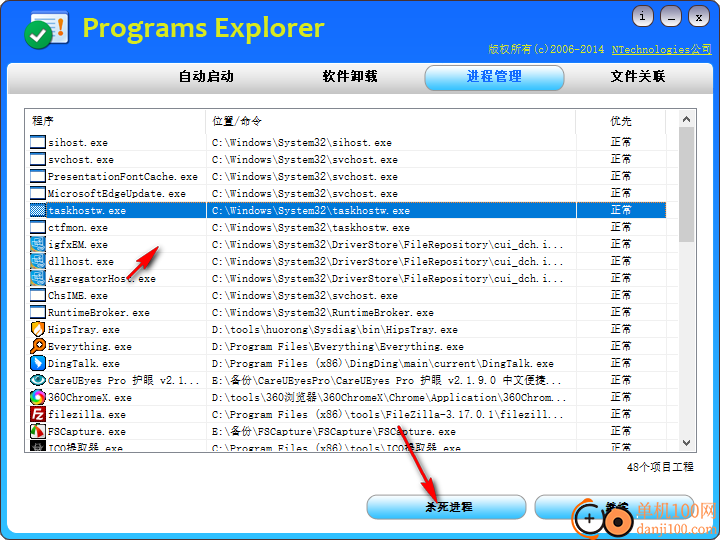Select the sihost.exe process name
720x540 pixels.
(x=78, y=142)
